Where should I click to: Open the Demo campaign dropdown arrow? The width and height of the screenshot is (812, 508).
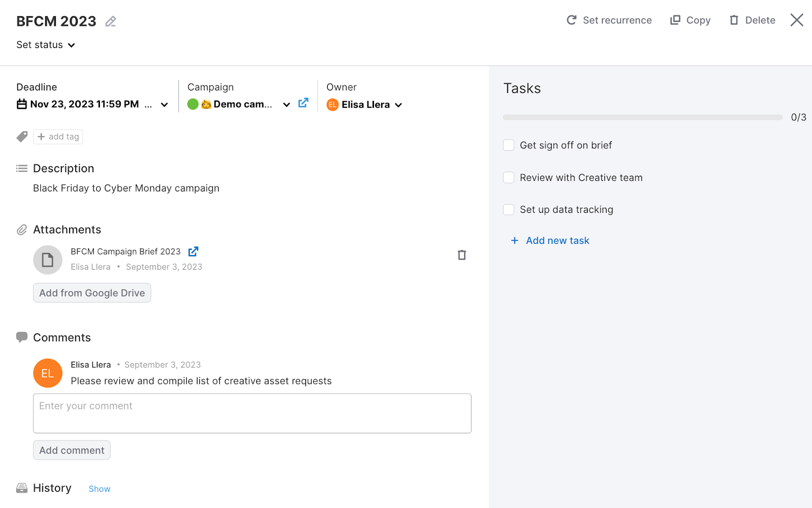click(286, 105)
